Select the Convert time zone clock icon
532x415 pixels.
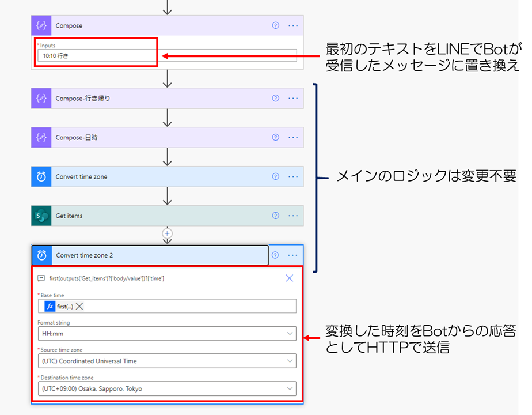pyautogui.click(x=40, y=176)
